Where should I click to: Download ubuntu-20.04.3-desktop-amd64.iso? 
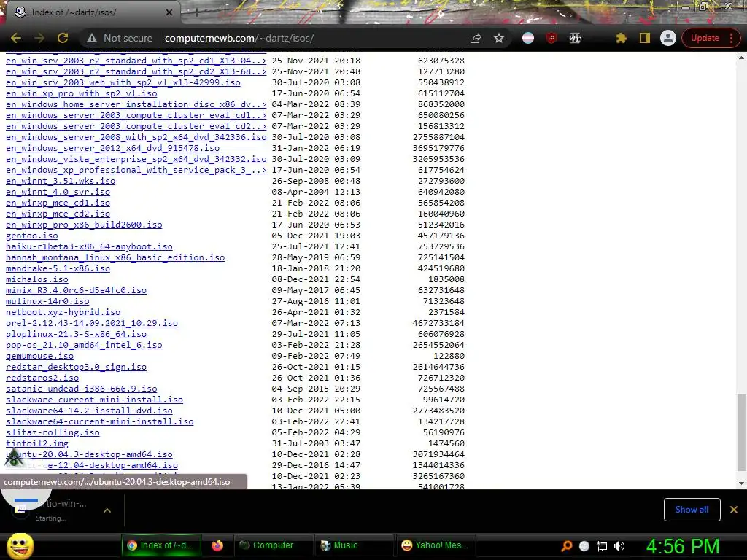[89, 455]
